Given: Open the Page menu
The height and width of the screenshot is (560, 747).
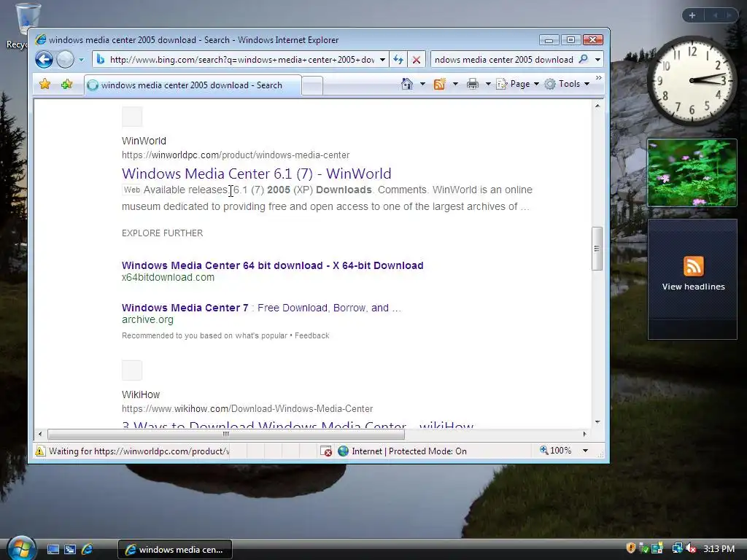Looking at the screenshot, I should click(x=517, y=84).
